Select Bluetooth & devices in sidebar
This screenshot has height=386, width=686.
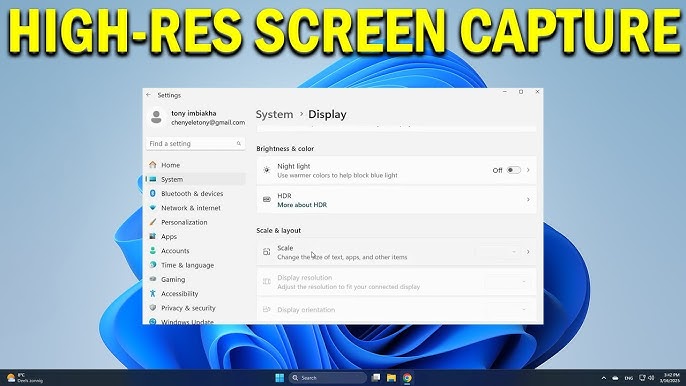192,193
